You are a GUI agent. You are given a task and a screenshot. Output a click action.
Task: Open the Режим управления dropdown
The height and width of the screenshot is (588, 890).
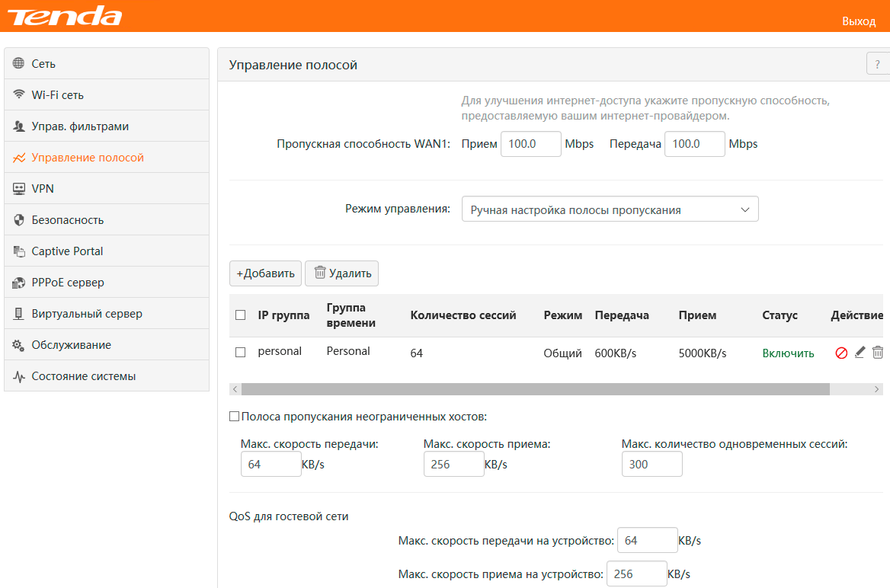[610, 209]
